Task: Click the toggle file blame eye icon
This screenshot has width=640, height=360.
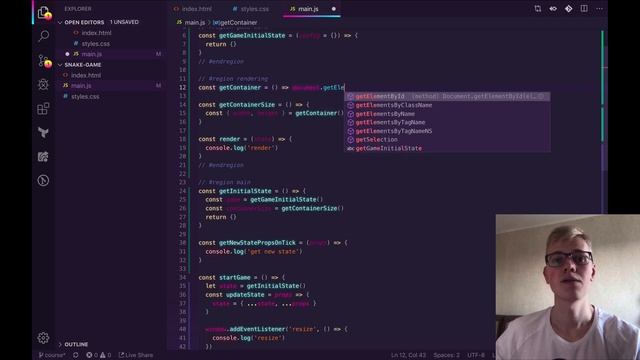Action: tap(553, 9)
